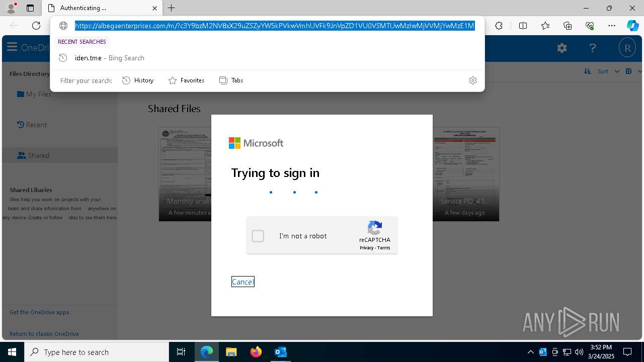Image resolution: width=644 pixels, height=362 pixels.
Task: Filter search by History
Action: click(138, 80)
